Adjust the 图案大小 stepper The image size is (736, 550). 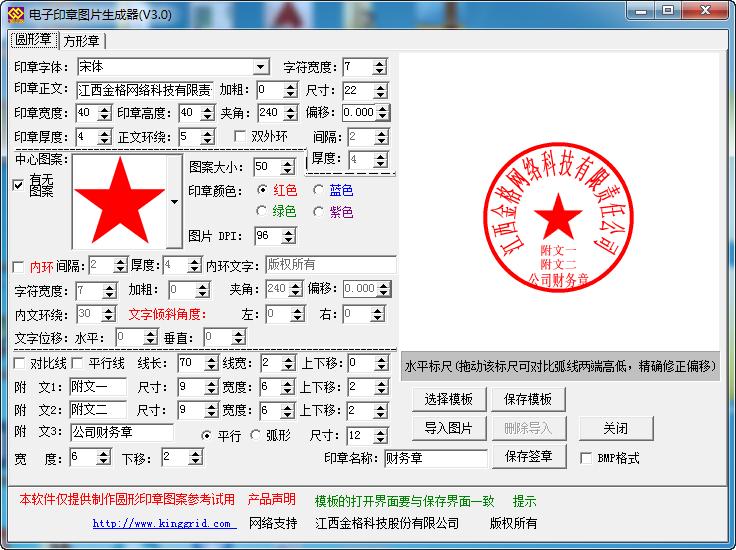tap(287, 167)
